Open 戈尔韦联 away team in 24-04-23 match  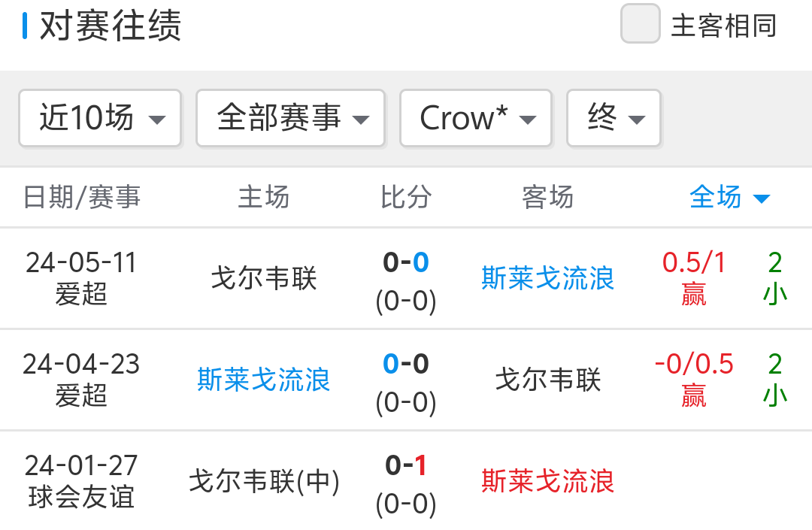pos(547,380)
